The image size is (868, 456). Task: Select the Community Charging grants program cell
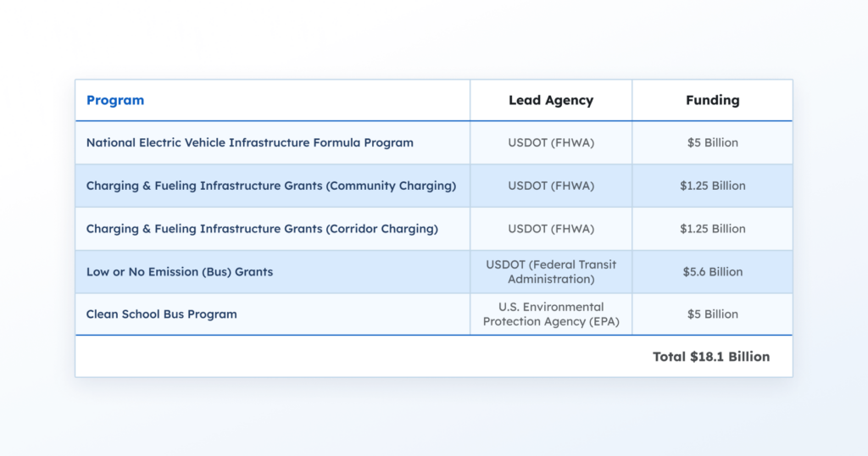click(271, 186)
